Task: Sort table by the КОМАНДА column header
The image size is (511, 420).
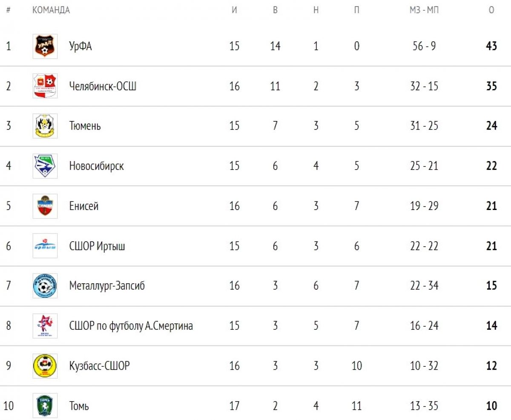Action: point(51,10)
